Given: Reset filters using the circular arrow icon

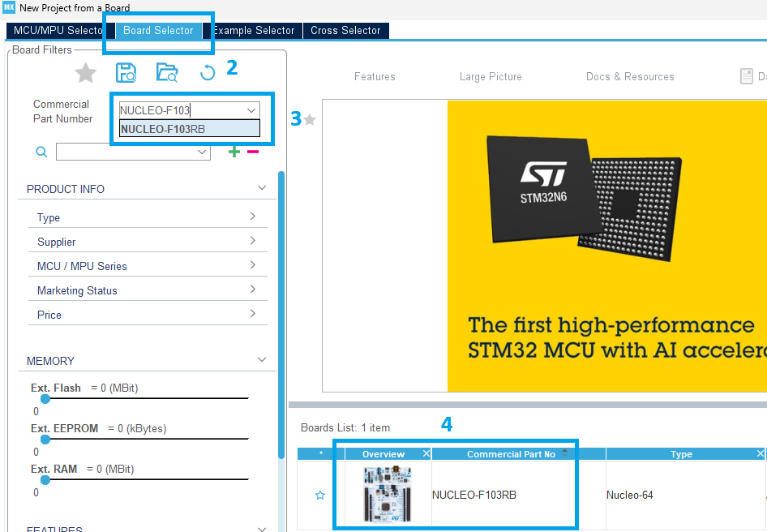Looking at the screenshot, I should (x=207, y=73).
